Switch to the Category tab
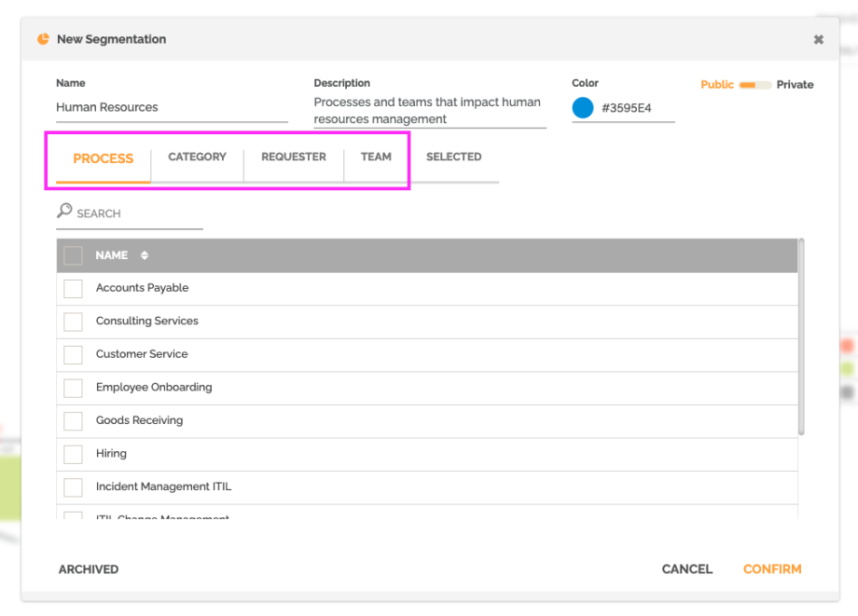The width and height of the screenshot is (858, 616). pyautogui.click(x=197, y=157)
